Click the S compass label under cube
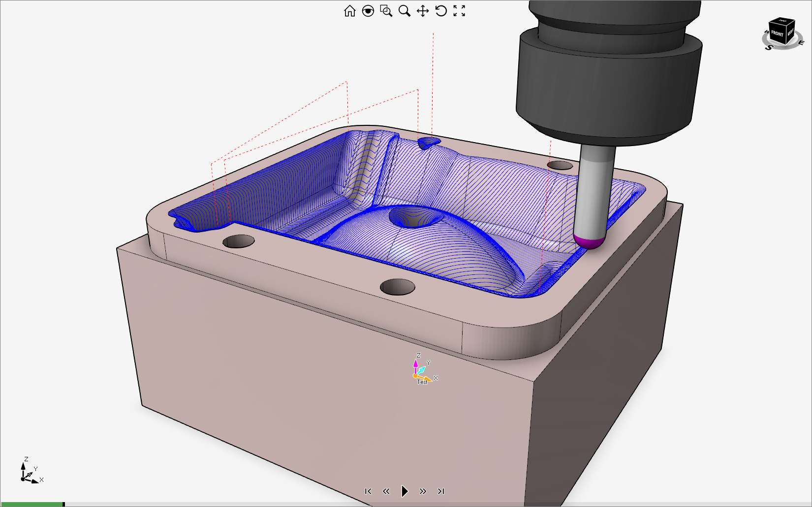The image size is (812, 507). [x=769, y=48]
